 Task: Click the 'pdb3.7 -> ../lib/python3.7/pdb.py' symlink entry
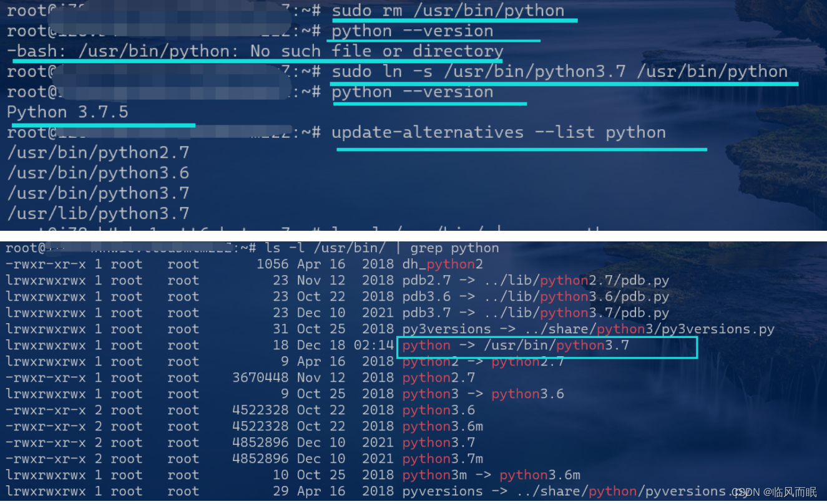(x=536, y=313)
